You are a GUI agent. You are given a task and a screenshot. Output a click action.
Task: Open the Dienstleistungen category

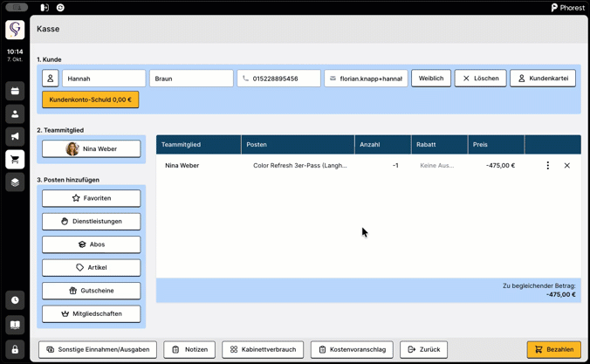[92, 222]
